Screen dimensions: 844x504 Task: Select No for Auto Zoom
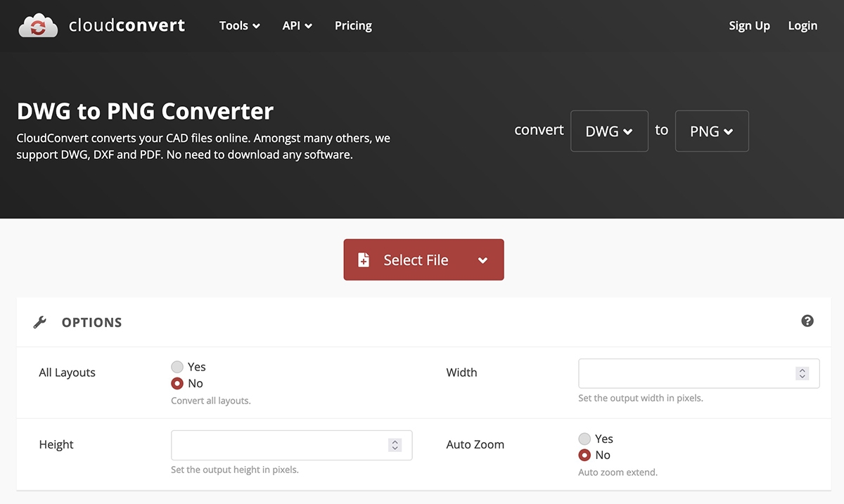[x=584, y=455]
